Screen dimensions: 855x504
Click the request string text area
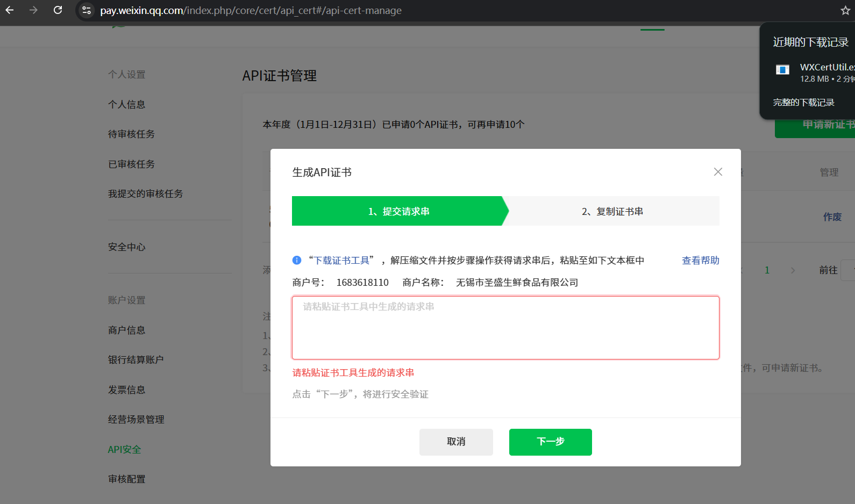click(505, 328)
